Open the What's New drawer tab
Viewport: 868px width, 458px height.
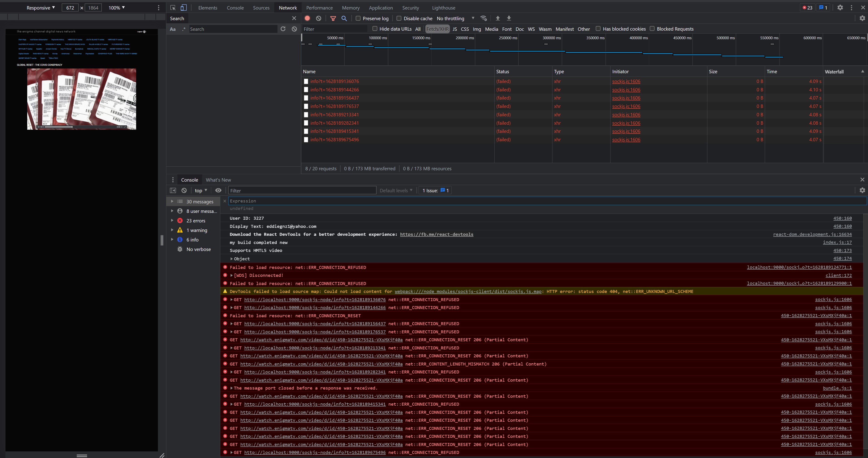point(218,180)
